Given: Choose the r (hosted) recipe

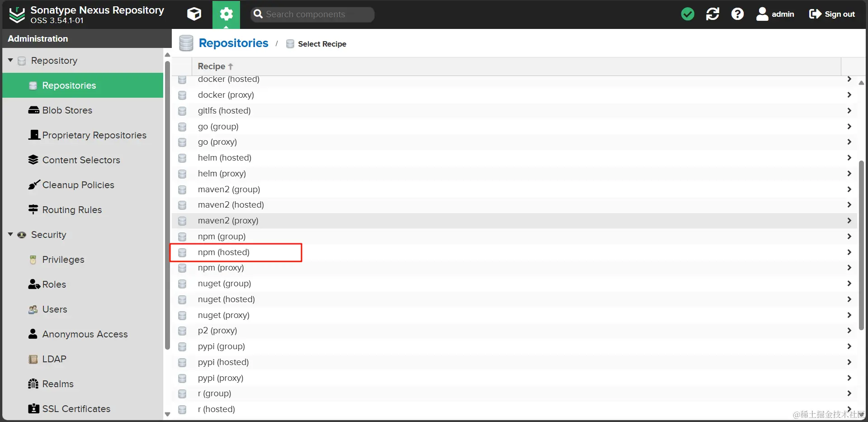Looking at the screenshot, I should [514, 409].
